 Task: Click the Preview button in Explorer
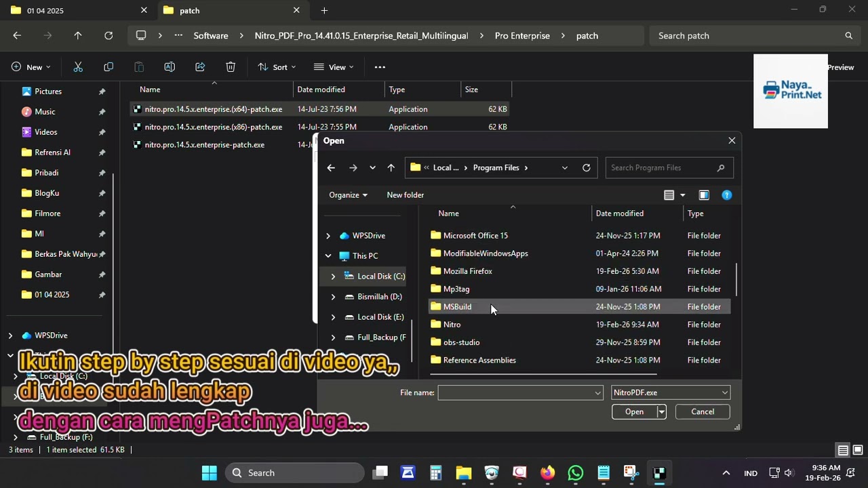click(841, 67)
